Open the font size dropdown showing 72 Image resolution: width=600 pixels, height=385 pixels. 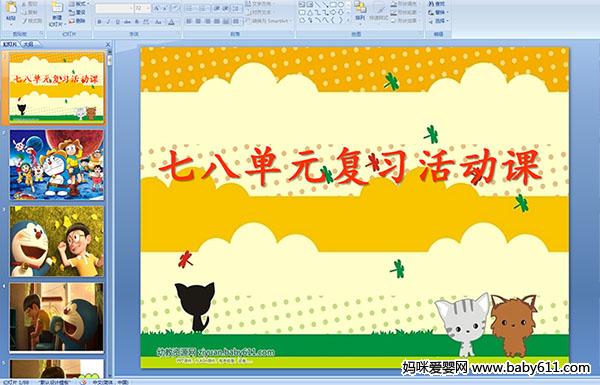pyautogui.click(x=148, y=8)
